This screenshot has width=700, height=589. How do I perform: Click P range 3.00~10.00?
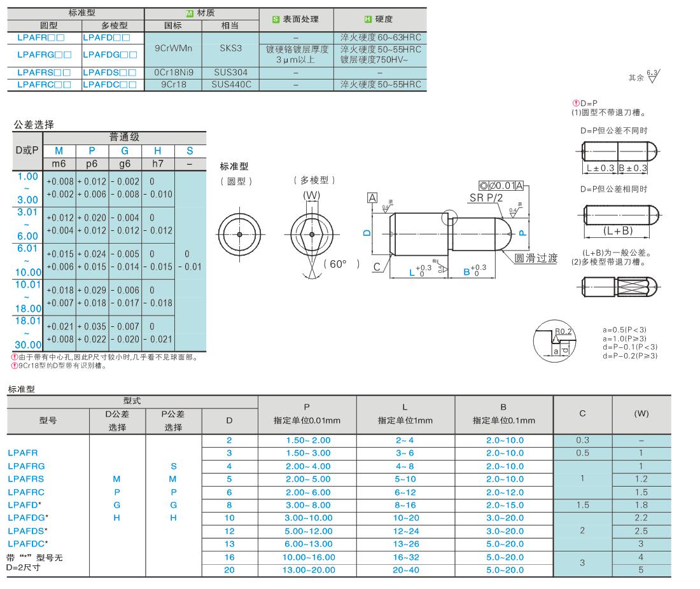tap(309, 518)
